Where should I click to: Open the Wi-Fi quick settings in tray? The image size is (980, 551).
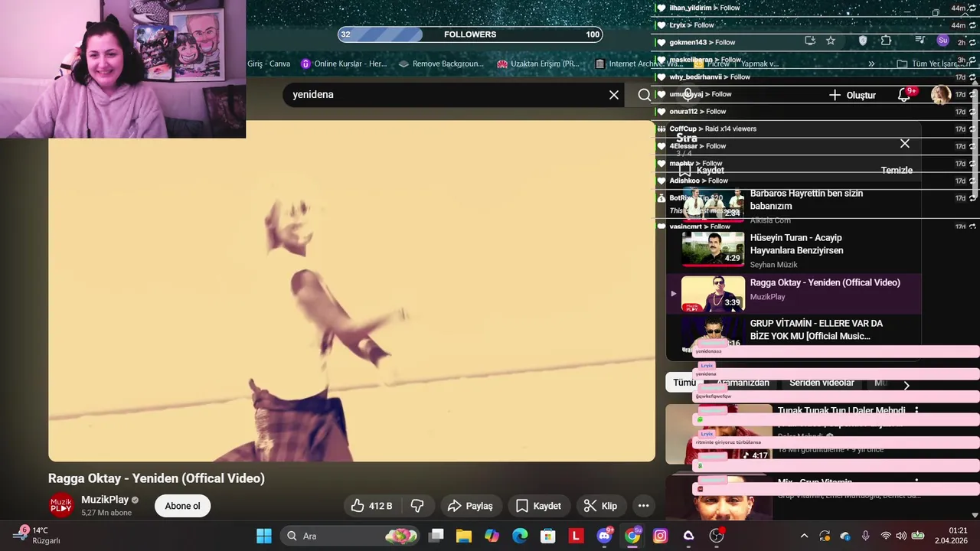pyautogui.click(x=886, y=536)
